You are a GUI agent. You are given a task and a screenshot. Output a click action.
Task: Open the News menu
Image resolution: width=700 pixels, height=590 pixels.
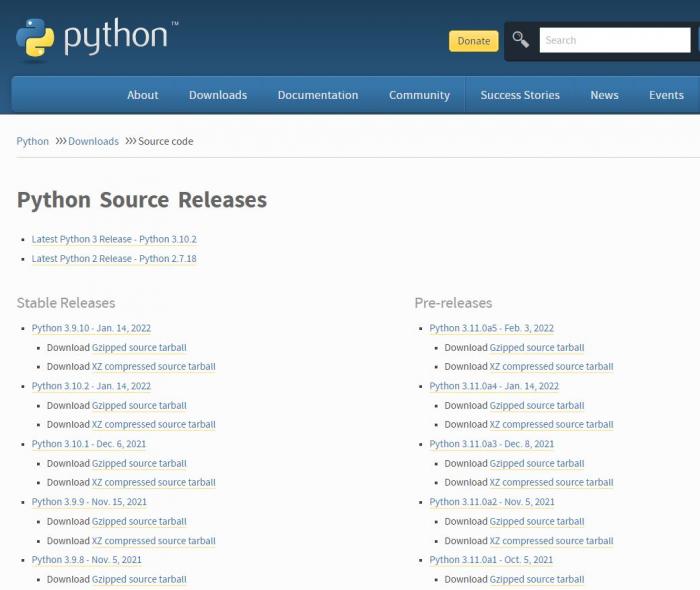(604, 95)
